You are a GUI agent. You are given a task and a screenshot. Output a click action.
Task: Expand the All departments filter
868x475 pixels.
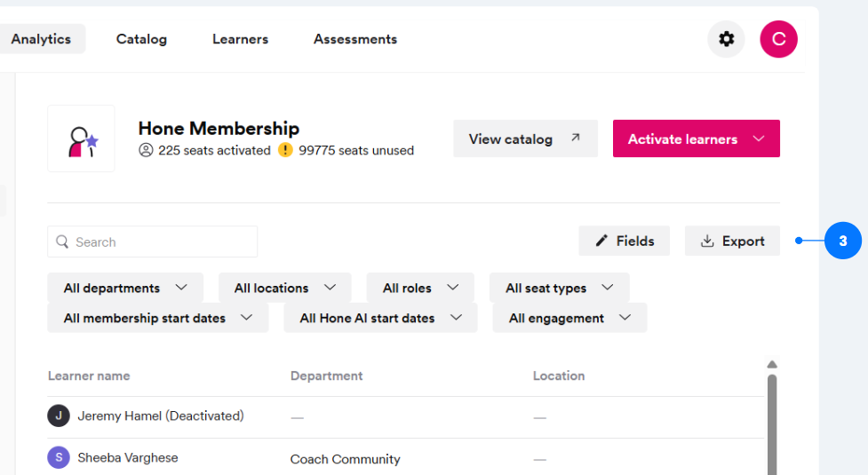(x=125, y=288)
